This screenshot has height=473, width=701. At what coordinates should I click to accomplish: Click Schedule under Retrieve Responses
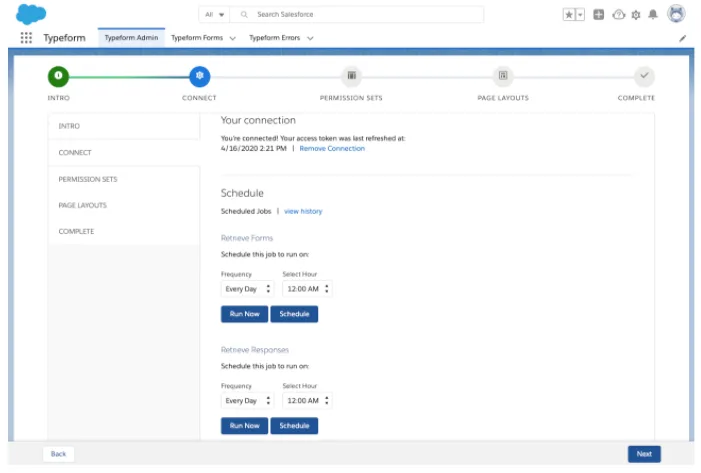coord(294,426)
